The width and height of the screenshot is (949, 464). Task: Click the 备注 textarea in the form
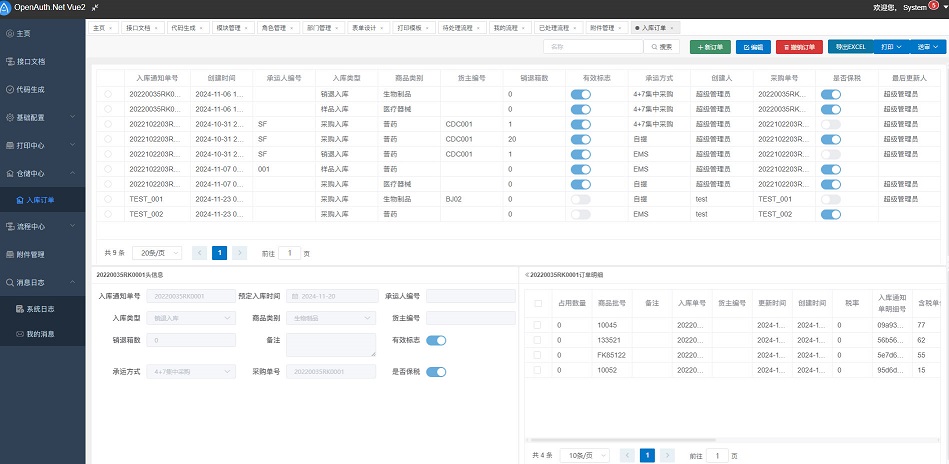tap(331, 344)
